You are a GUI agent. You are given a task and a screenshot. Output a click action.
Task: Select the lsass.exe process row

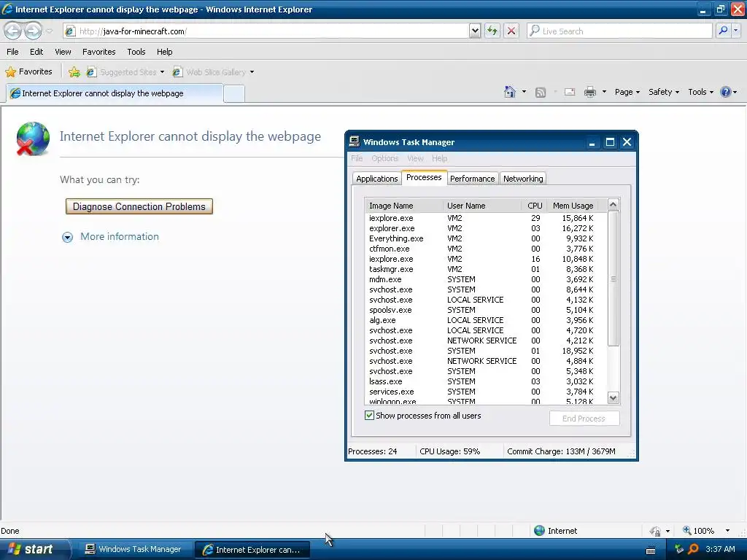click(485, 381)
